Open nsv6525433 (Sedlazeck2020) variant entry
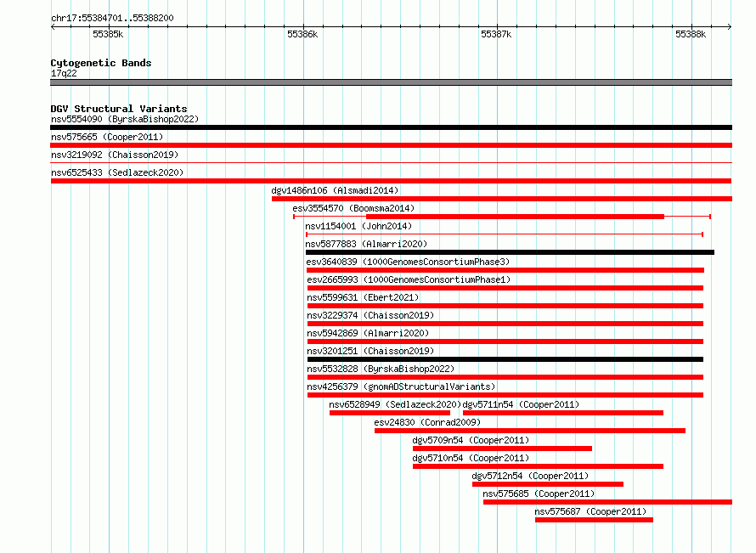 coord(117,172)
